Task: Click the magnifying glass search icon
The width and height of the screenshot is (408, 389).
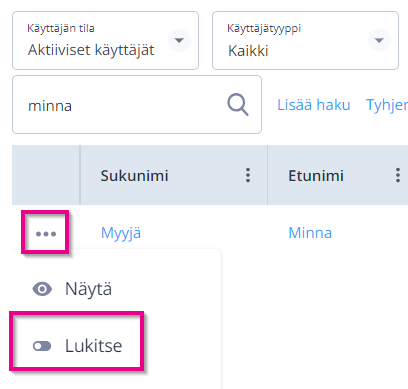Action: click(x=238, y=105)
